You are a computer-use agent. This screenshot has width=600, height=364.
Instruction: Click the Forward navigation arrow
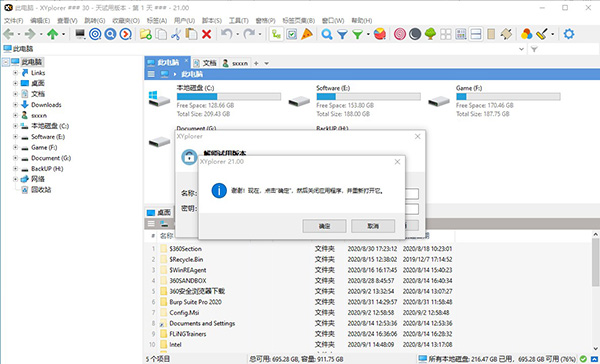[30, 34]
